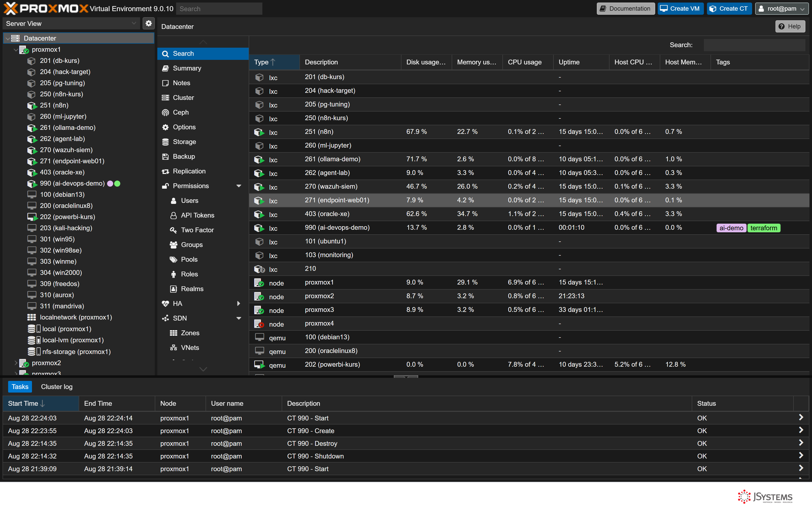Click the arrow on the CT 990 - Create task row
The height and width of the screenshot is (513, 812).
(801, 430)
